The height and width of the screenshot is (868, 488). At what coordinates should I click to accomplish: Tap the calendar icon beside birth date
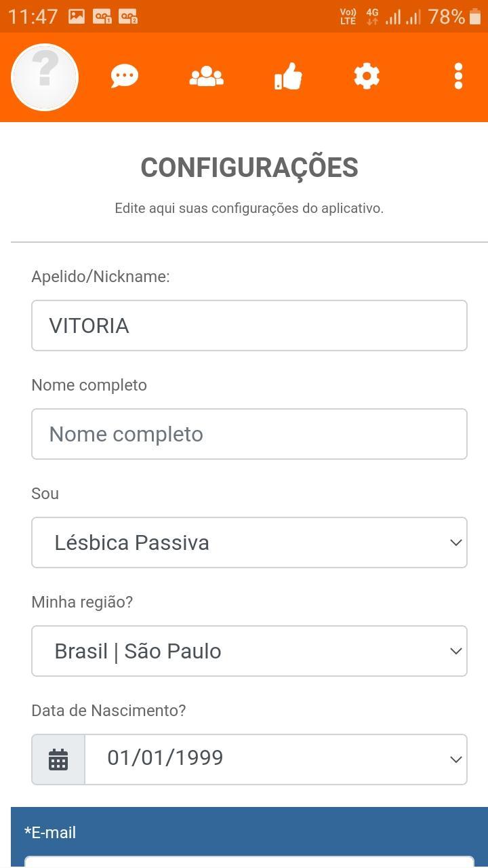tap(58, 759)
